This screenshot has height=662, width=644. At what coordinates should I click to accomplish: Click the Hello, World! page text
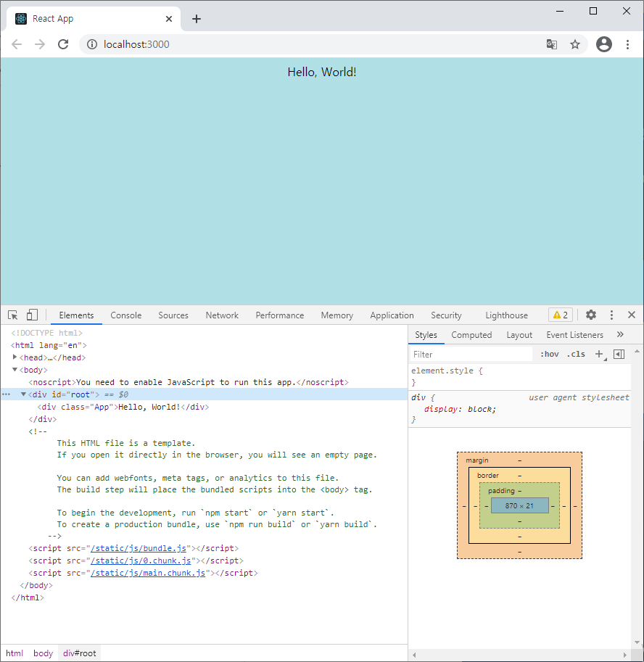click(322, 73)
